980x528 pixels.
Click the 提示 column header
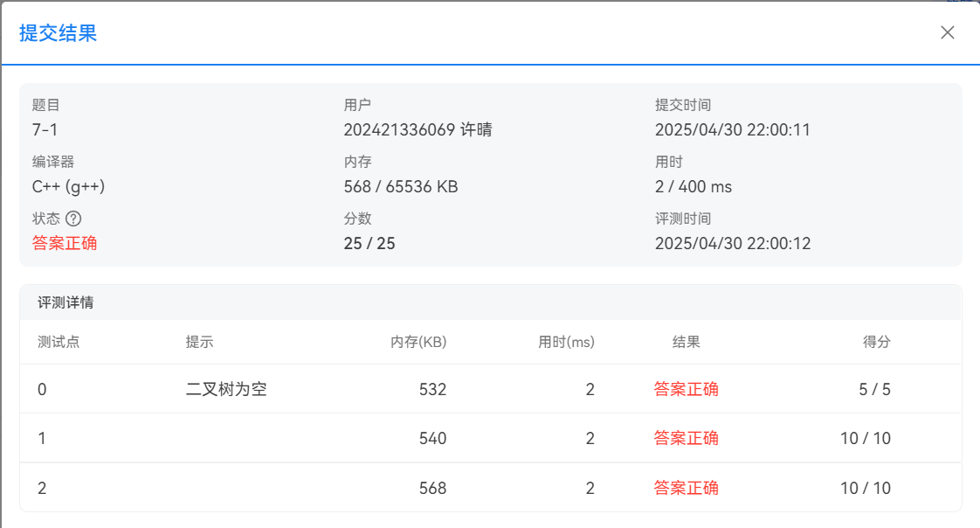pos(199,342)
